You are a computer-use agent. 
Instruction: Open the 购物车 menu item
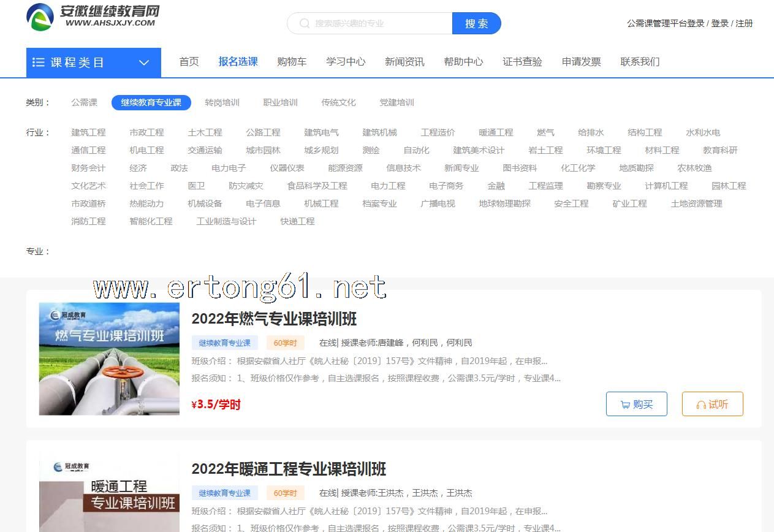click(x=292, y=61)
